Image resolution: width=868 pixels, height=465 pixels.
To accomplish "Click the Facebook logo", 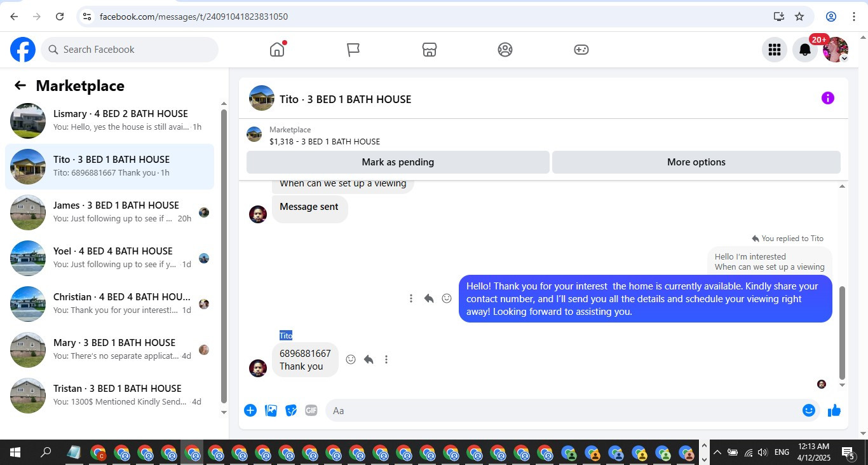I will coord(23,50).
